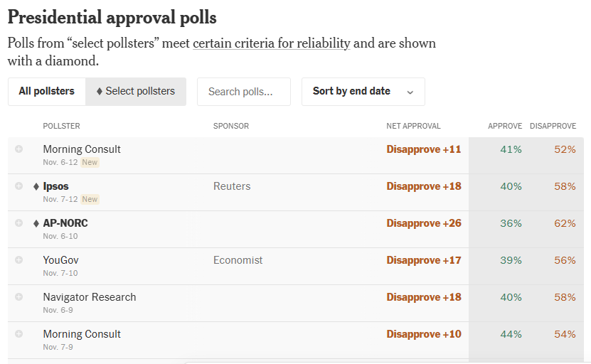The height and width of the screenshot is (364, 591).
Task: Expand Navigator Research row plus icon
Action: (x=18, y=297)
